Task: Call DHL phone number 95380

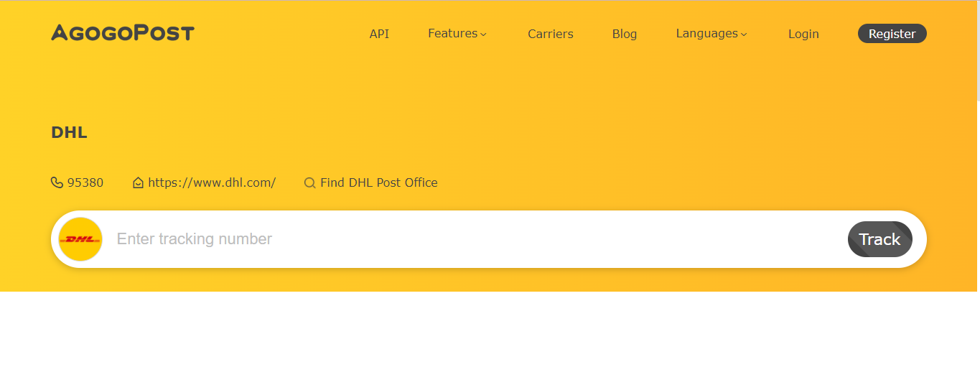Action: 85,182
